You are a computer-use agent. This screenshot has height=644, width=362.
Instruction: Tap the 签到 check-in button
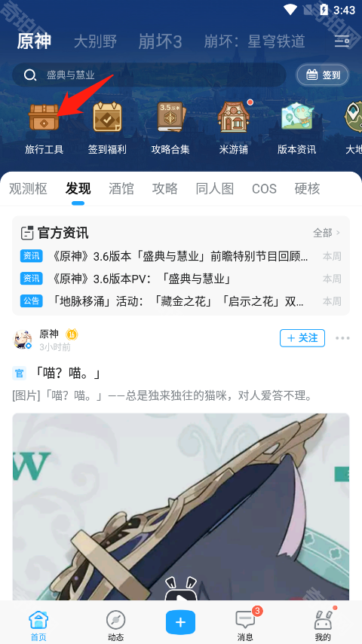323,75
